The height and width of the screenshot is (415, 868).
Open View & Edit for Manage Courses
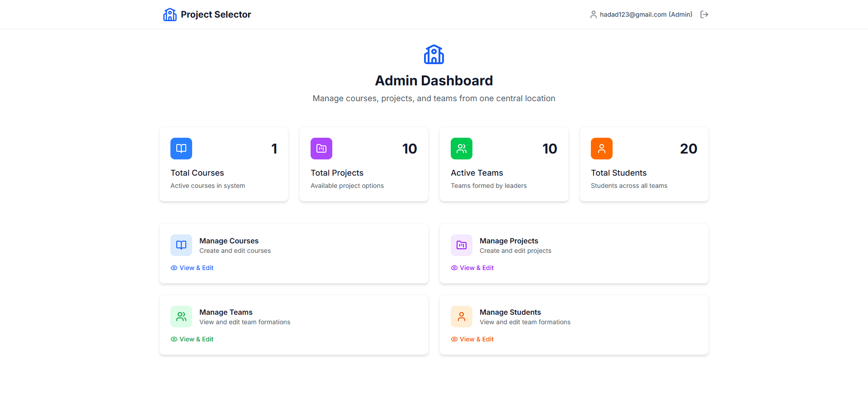[196, 268]
